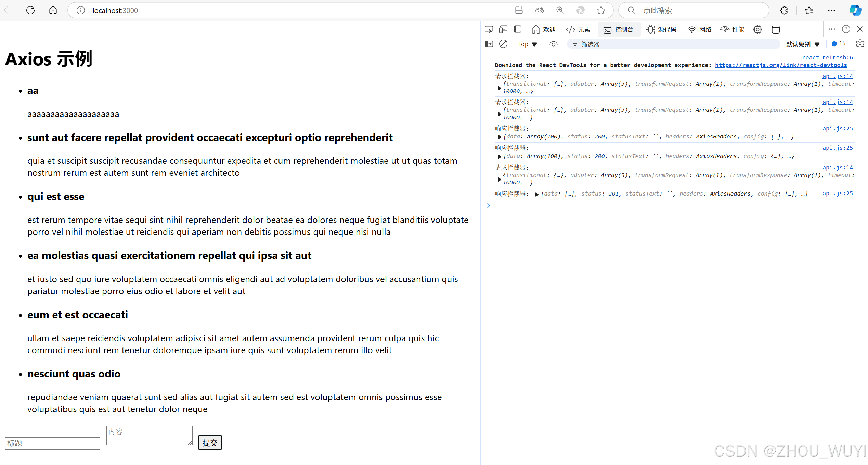
Task: Close the DevTools panel
Action: 860,29
